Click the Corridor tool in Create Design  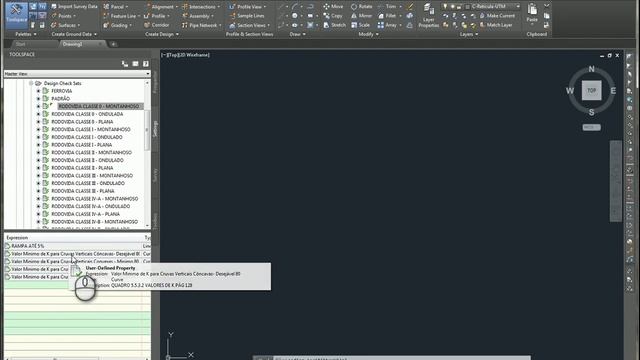coord(156,25)
